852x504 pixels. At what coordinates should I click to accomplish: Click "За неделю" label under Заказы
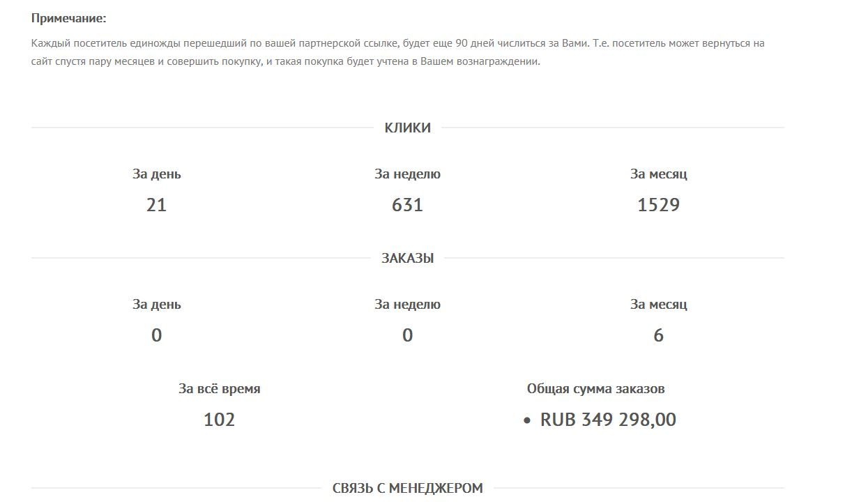tap(407, 305)
